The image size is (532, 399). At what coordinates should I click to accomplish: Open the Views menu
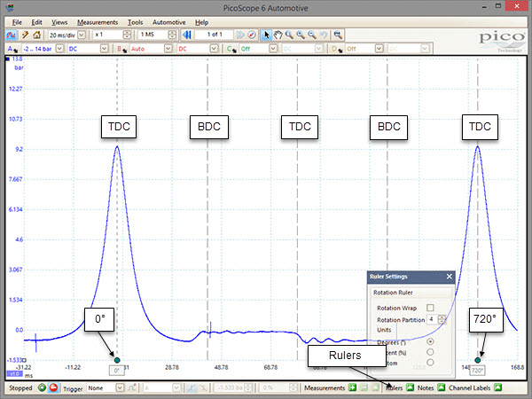point(59,22)
